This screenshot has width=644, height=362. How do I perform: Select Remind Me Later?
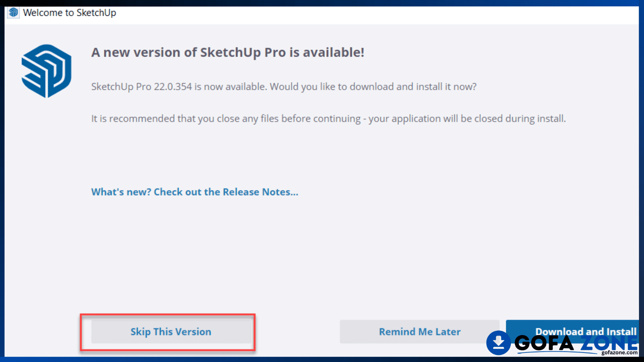[419, 331]
